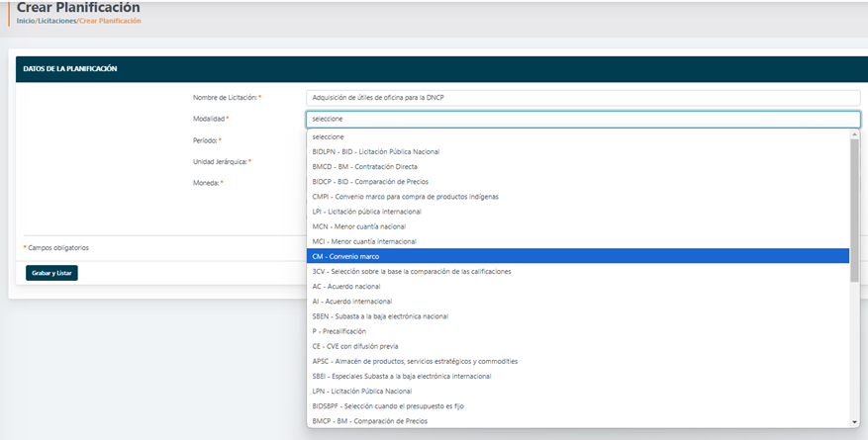The image size is (868, 440).
Task: Click the Nombre de Licitación text field
Action: (x=583, y=98)
